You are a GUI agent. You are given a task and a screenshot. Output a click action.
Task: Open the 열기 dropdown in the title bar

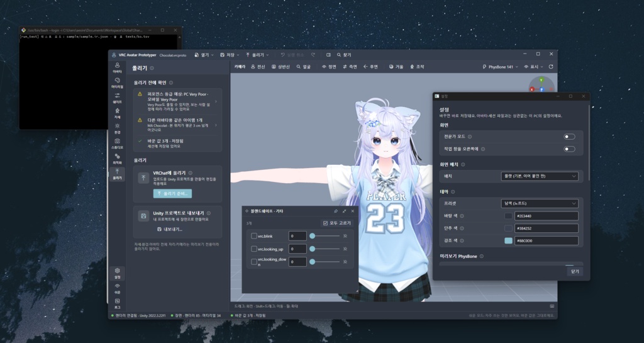(204, 55)
